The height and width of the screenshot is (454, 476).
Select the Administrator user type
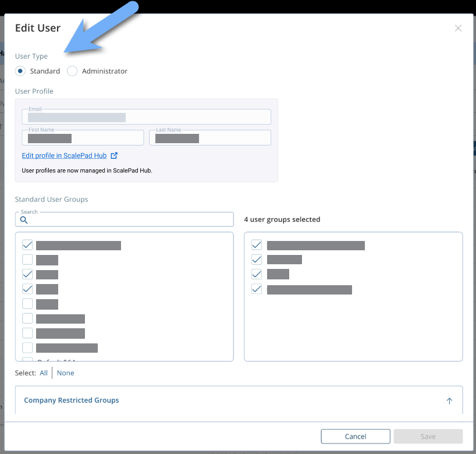[72, 71]
